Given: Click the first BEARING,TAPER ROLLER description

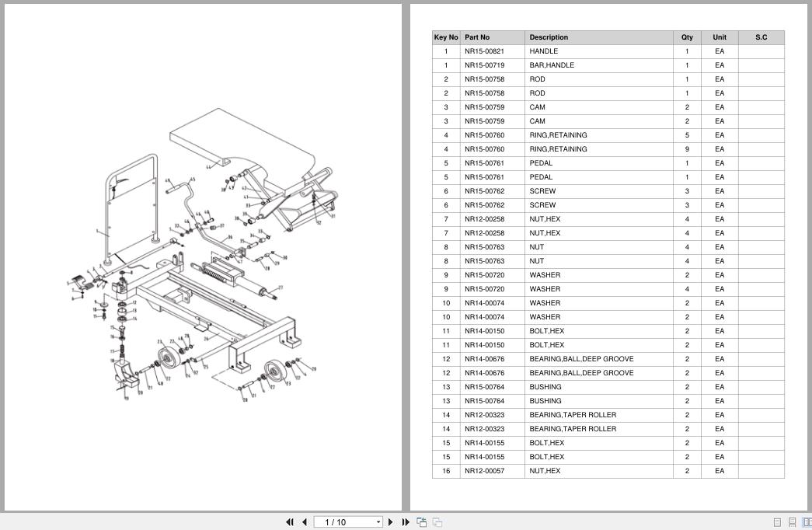Looking at the screenshot, I should coord(573,415).
